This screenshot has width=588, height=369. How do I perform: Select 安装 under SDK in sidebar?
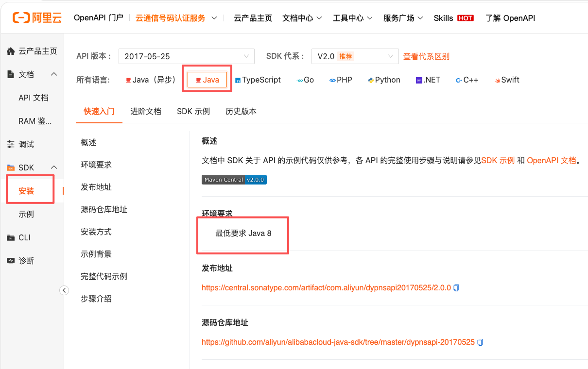click(x=26, y=191)
